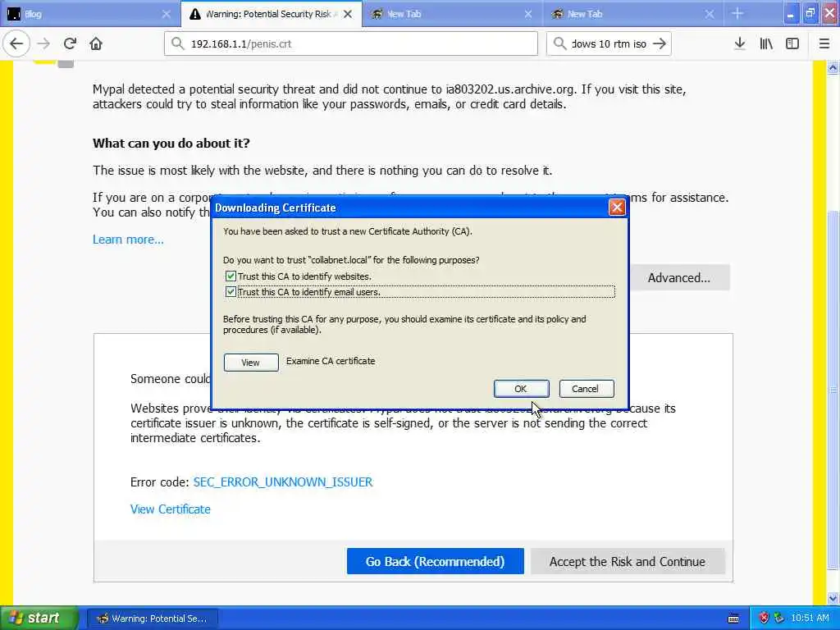
Task: Click the security shield tray icon
Action: (x=764, y=619)
